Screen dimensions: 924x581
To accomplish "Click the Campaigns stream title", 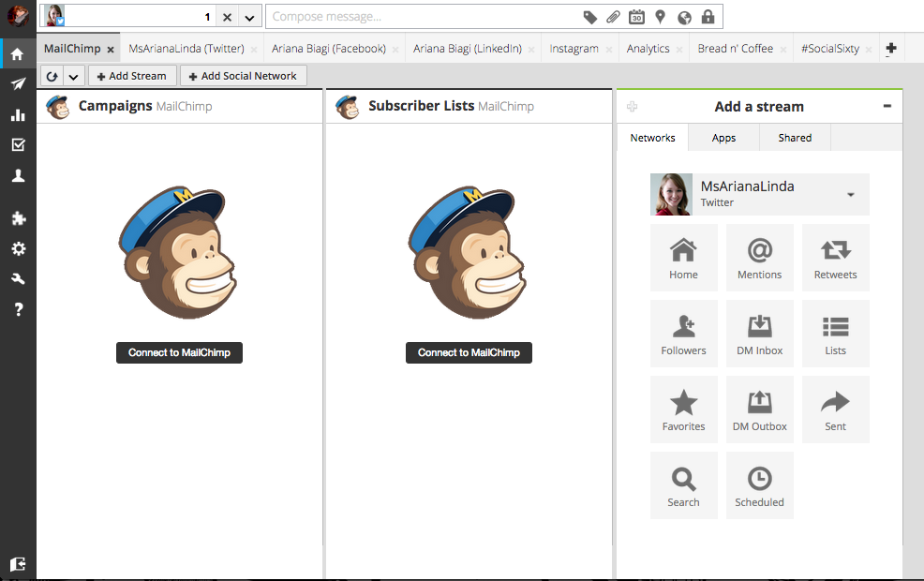I will point(115,106).
